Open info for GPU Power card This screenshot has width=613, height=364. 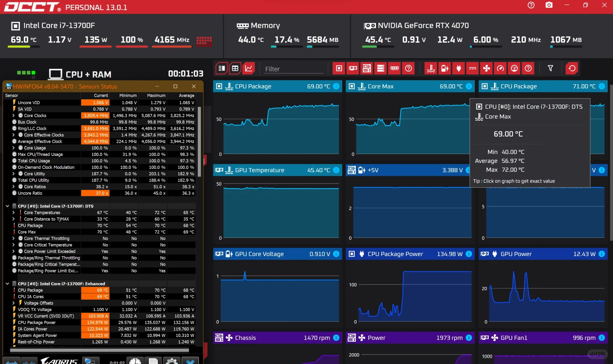(x=602, y=254)
